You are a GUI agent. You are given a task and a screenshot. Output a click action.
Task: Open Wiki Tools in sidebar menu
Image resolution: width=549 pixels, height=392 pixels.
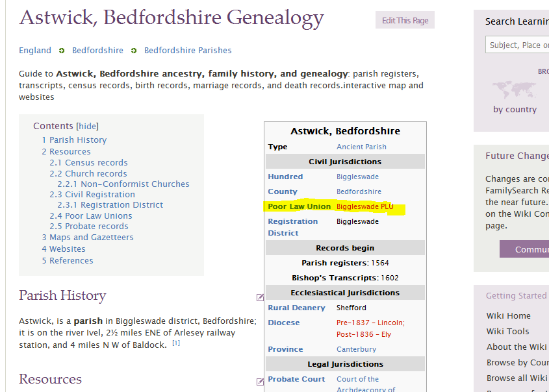507,331
